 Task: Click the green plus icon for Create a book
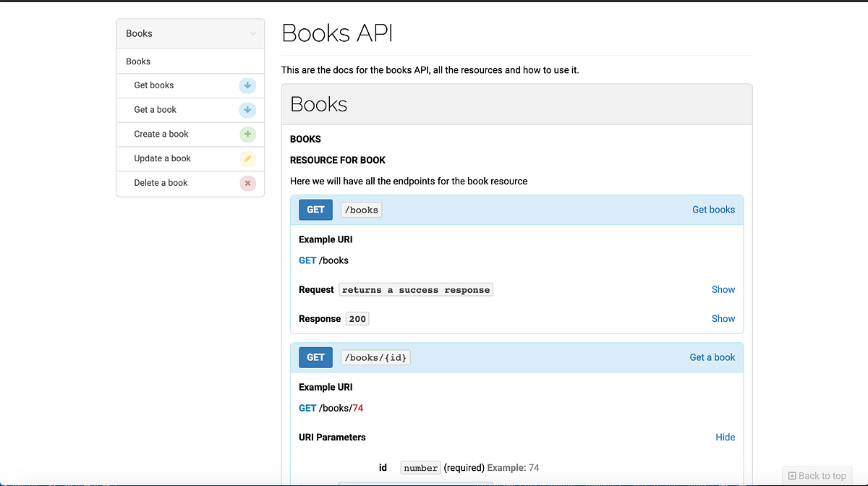247,134
